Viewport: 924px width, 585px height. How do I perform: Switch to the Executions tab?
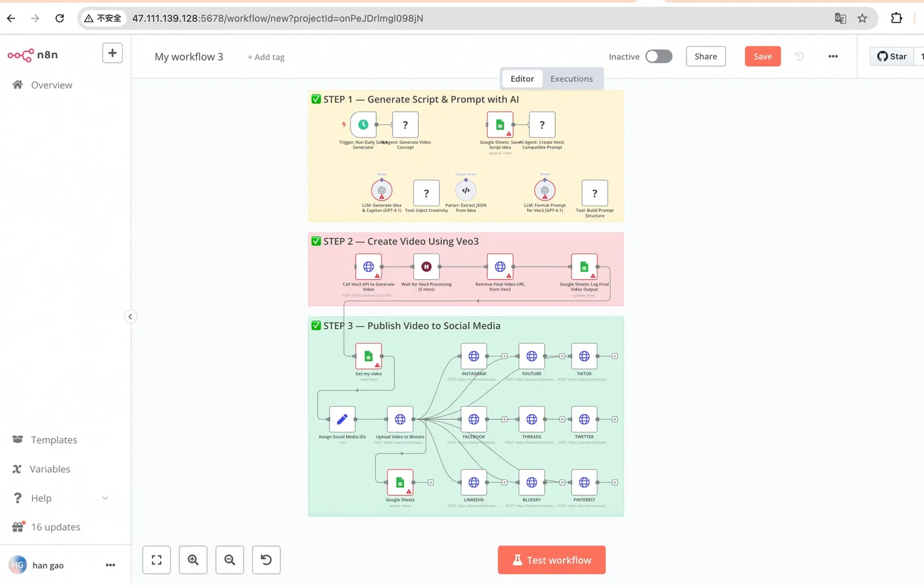tap(572, 79)
